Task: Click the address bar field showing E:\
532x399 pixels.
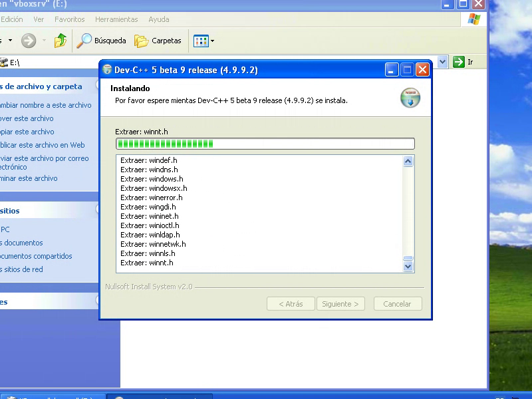Action: click(49, 63)
